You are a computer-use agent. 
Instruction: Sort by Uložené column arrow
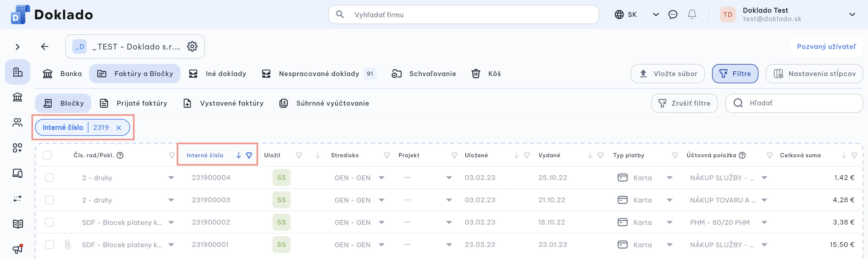click(516, 155)
